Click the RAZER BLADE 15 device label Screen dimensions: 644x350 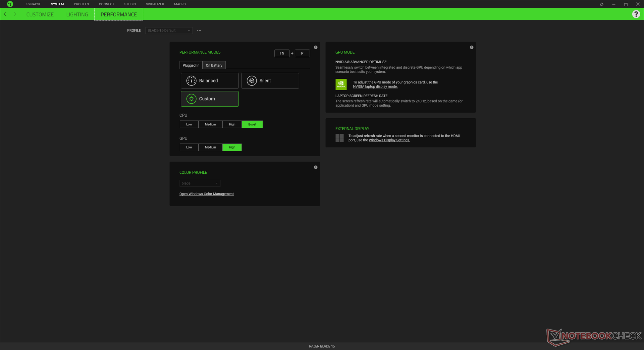click(322, 346)
